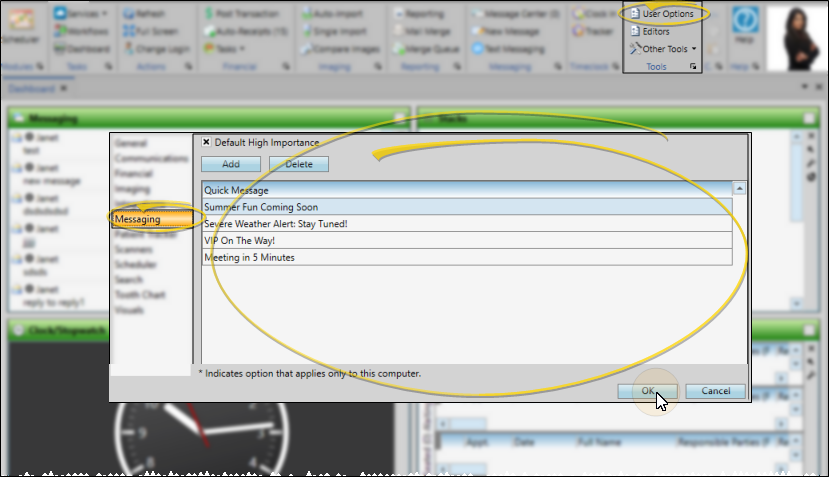The image size is (829, 477).
Task: Click the Quick Message column header
Action: (x=467, y=189)
